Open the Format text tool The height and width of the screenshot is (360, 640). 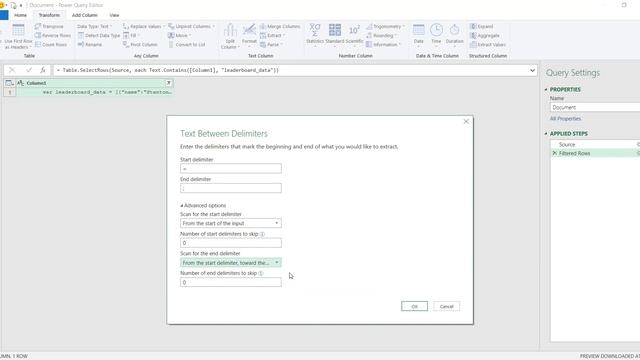point(249,34)
